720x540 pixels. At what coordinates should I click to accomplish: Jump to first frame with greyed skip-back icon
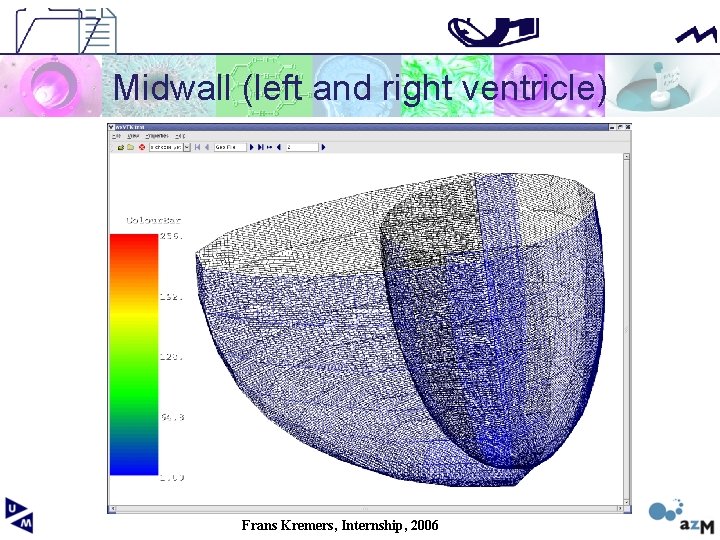pyautogui.click(x=197, y=147)
